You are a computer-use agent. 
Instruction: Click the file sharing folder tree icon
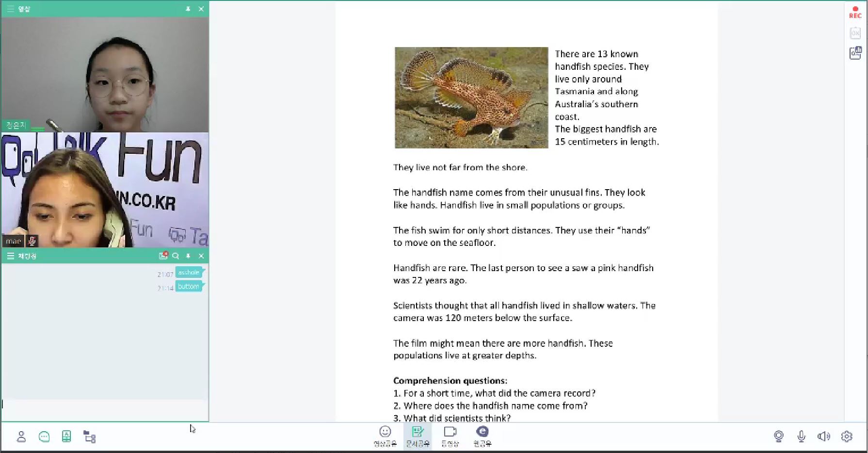pos(90,437)
